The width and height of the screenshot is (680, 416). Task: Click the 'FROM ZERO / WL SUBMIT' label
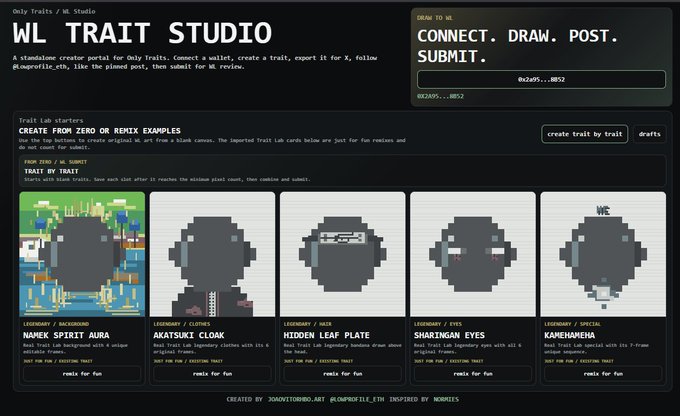[56, 162]
